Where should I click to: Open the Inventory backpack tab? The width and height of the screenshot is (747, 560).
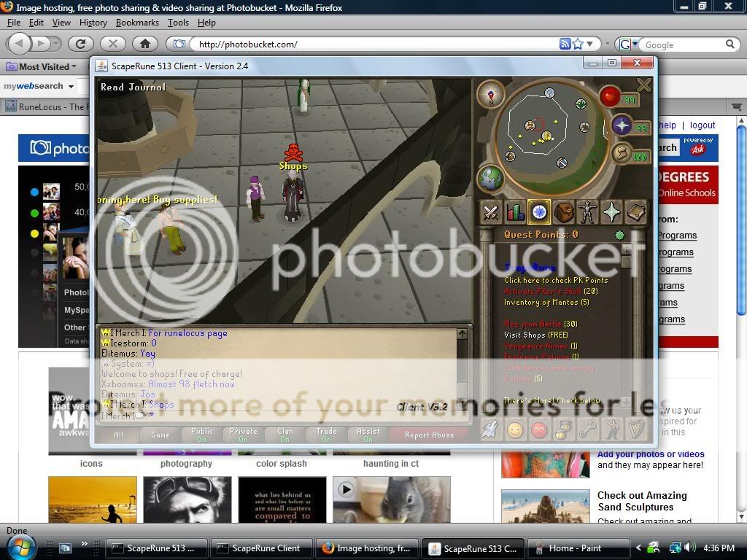coord(563,212)
